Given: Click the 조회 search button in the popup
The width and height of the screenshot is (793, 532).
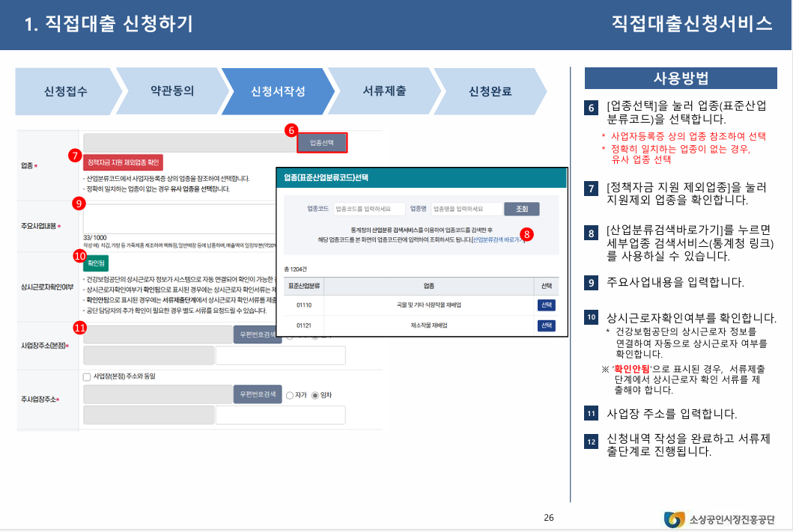Looking at the screenshot, I should (521, 208).
